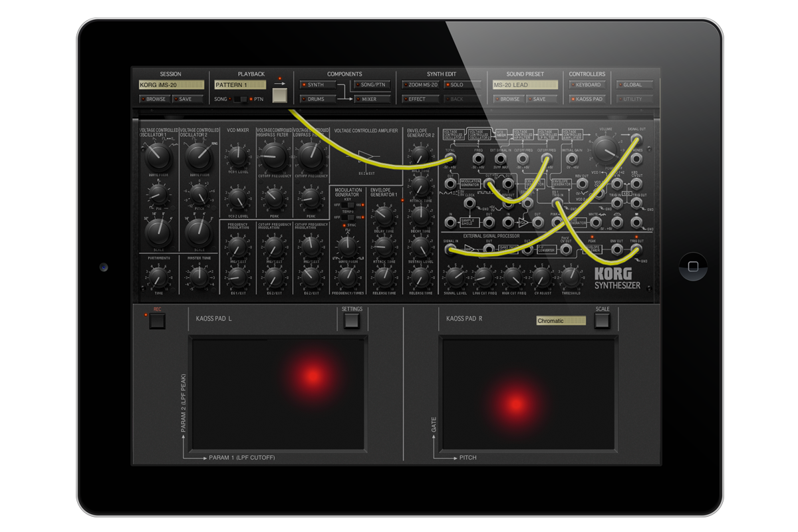The image size is (798, 532).
Task: Click the Lowpass Filter CUTOFF FREQUENCY knob
Action: pyautogui.click(x=311, y=156)
